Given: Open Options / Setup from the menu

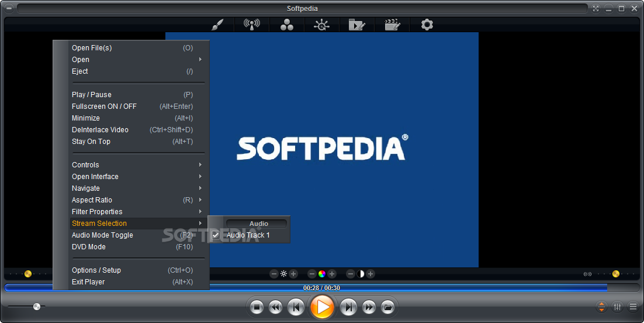Looking at the screenshot, I should pos(137,270).
